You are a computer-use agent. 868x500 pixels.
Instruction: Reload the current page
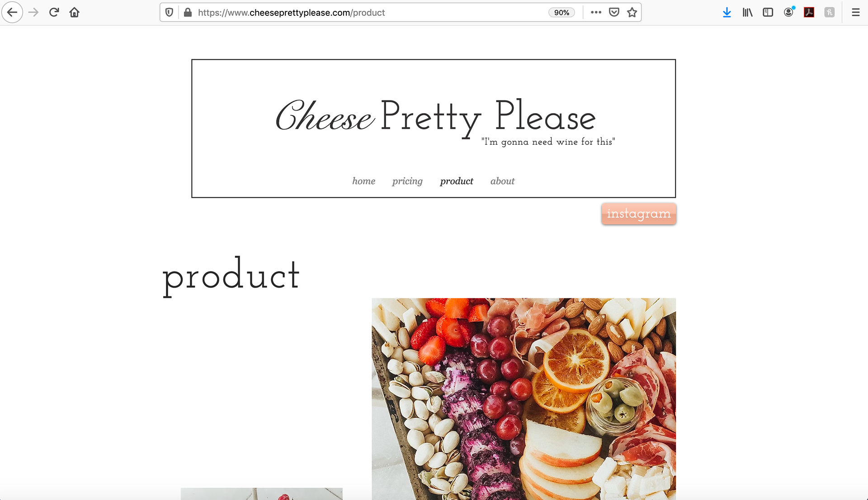54,12
